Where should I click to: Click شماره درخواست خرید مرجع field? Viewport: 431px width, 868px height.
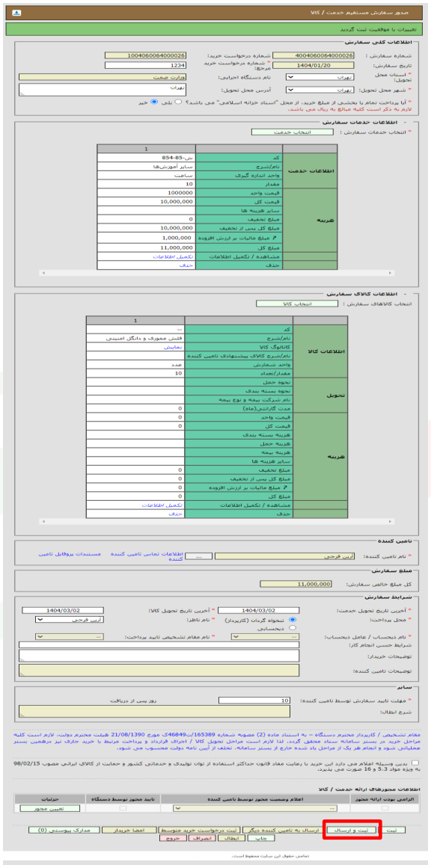coord(145,65)
